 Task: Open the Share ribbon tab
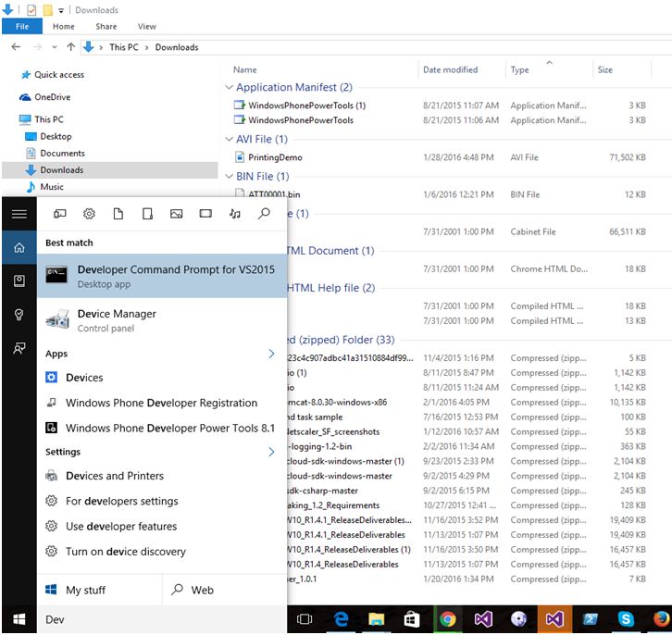(x=106, y=27)
